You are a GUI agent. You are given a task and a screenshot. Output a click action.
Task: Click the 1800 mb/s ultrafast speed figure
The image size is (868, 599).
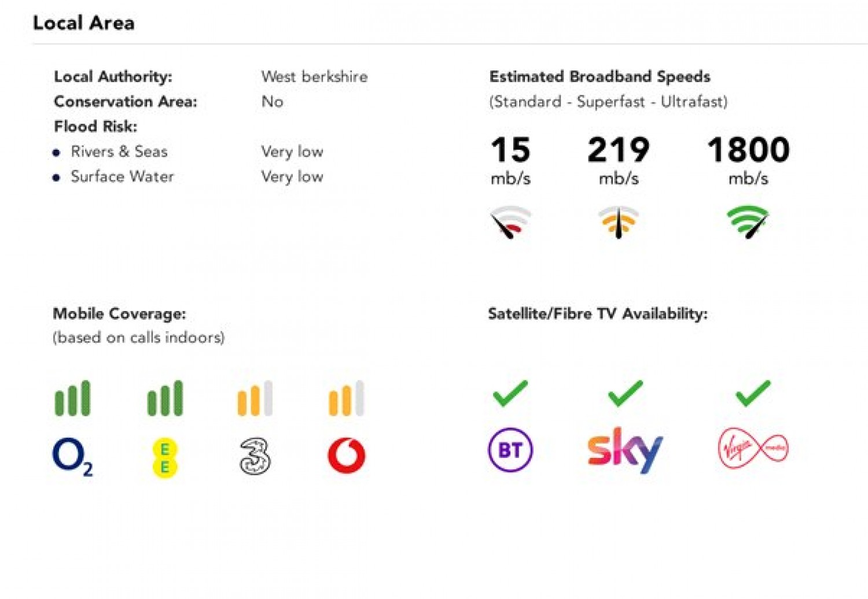[748, 160]
